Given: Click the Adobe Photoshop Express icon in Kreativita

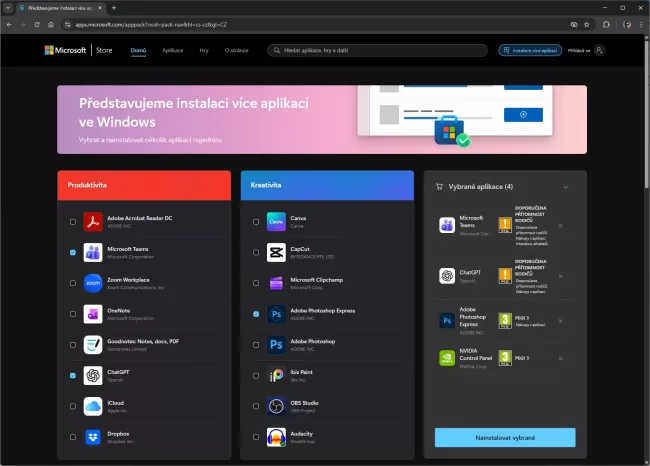Looking at the screenshot, I should pyautogui.click(x=276, y=314).
